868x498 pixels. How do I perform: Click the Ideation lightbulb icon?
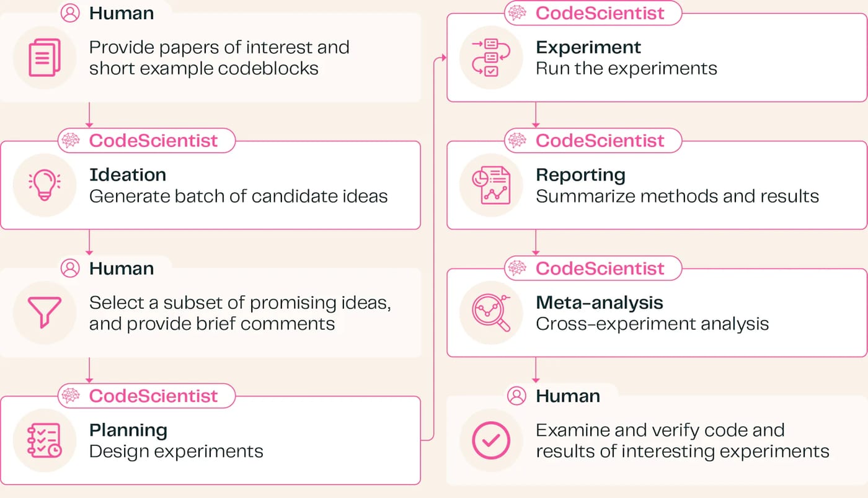(x=45, y=185)
